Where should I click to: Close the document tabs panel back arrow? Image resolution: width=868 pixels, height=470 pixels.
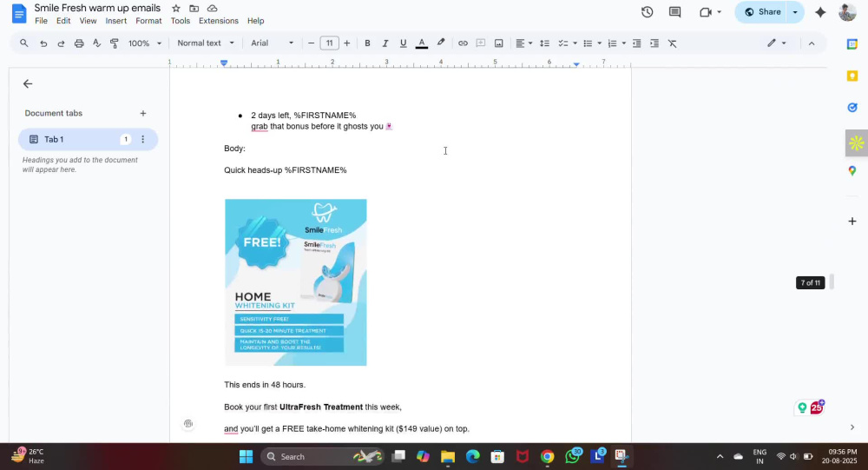[x=28, y=83]
